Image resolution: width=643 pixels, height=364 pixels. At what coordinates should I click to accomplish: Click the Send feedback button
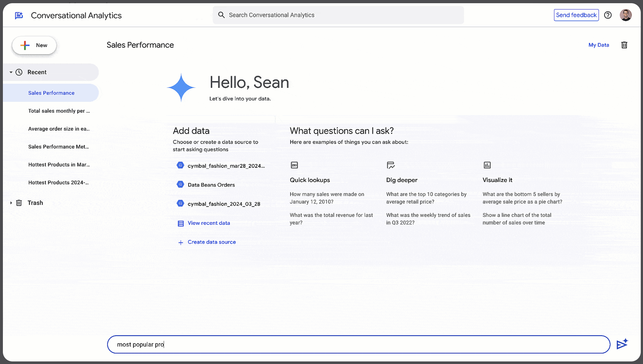[x=576, y=15]
